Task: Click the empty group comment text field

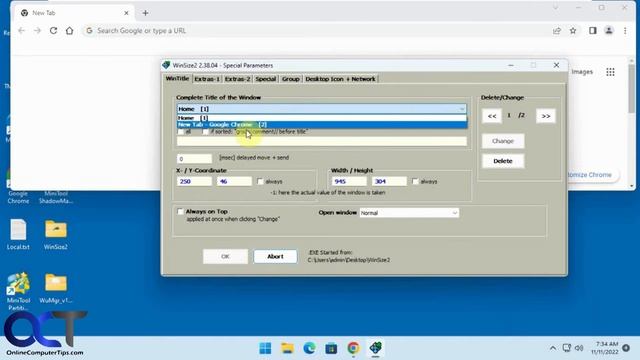Action: [322, 141]
